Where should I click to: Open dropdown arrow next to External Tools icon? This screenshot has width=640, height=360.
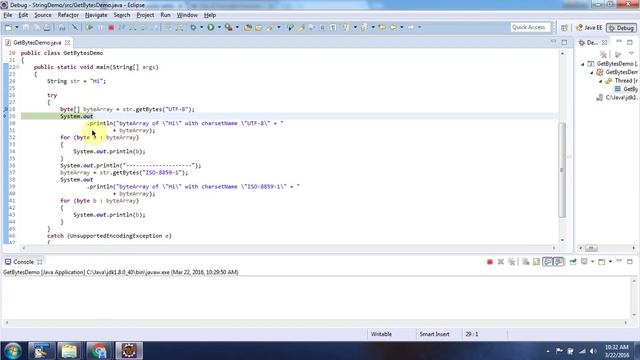(x=237, y=27)
